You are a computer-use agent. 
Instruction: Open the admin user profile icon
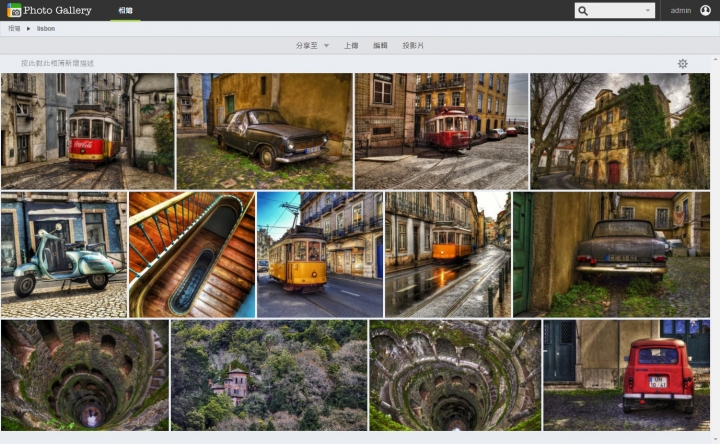tap(706, 10)
